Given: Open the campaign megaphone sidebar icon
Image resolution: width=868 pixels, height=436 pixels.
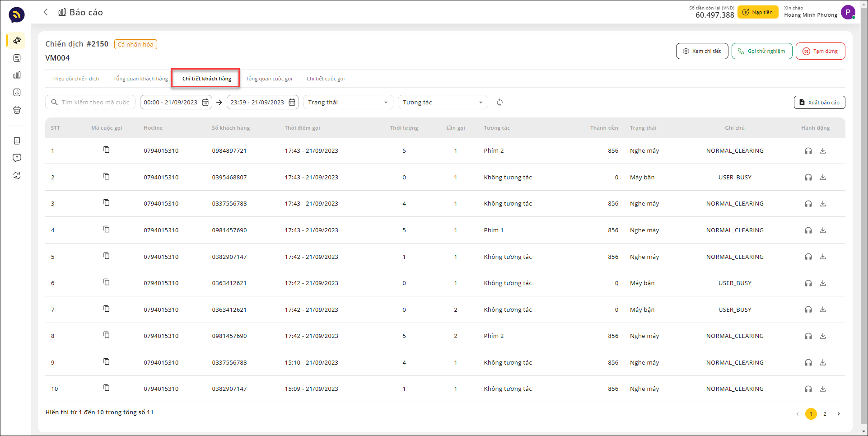Looking at the screenshot, I should click(17, 41).
